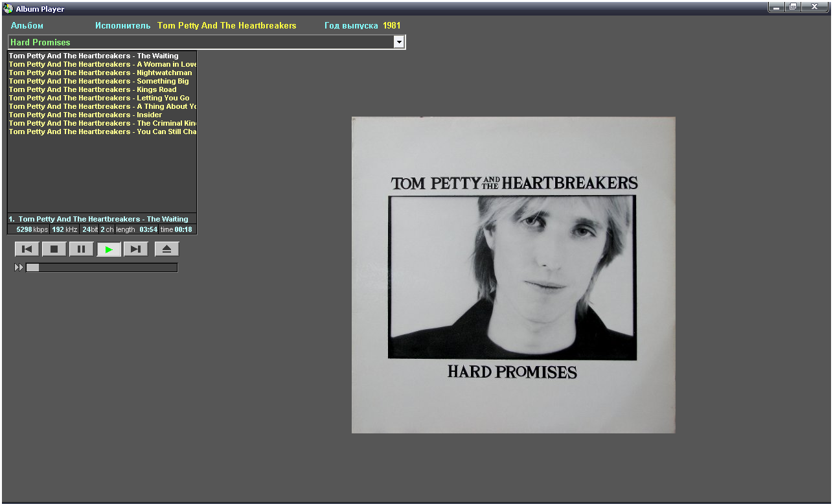Click the 2 ch channels readout
This screenshot has height=504, width=833.
[x=107, y=229]
